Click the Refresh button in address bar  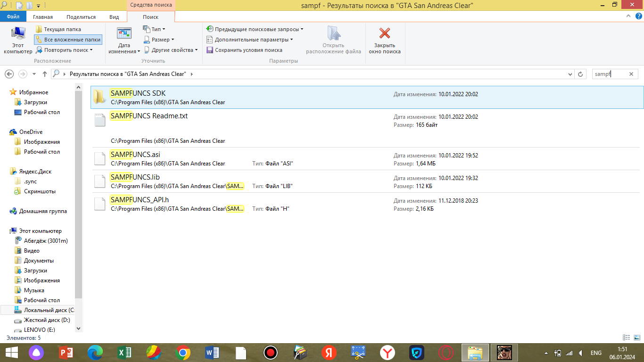pos(581,74)
